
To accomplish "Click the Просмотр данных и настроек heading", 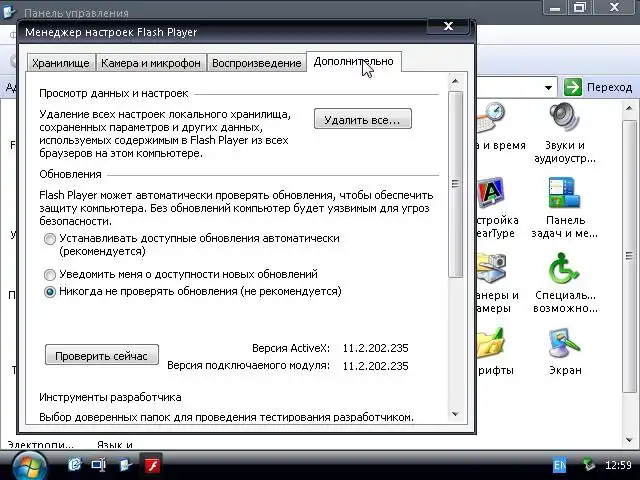I will [x=113, y=93].
